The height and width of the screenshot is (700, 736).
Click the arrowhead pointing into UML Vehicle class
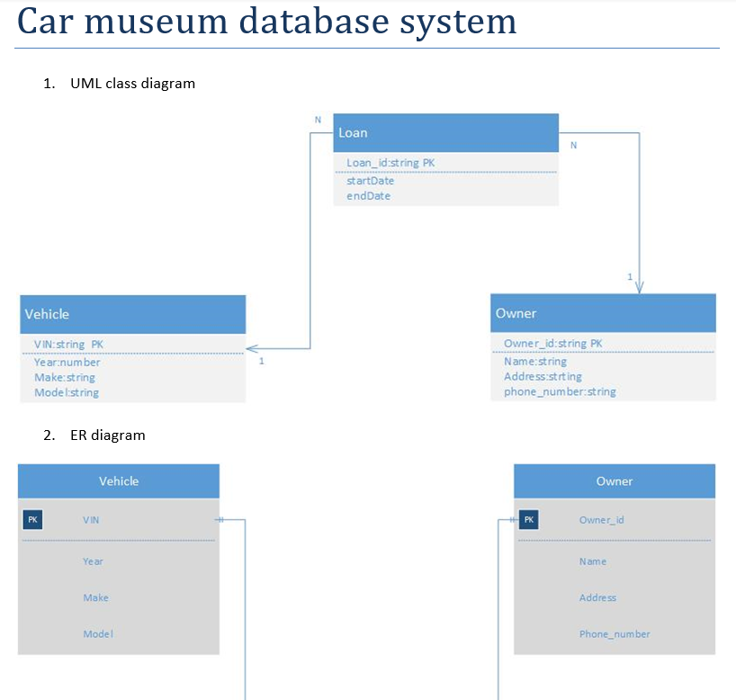pos(251,348)
